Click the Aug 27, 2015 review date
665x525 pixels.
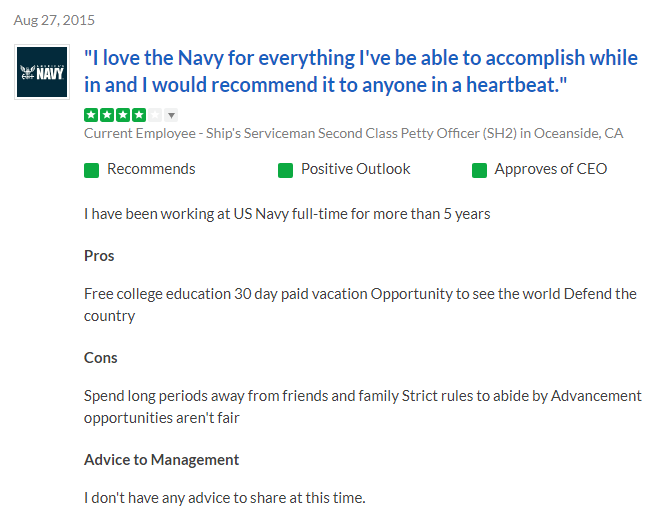click(53, 20)
